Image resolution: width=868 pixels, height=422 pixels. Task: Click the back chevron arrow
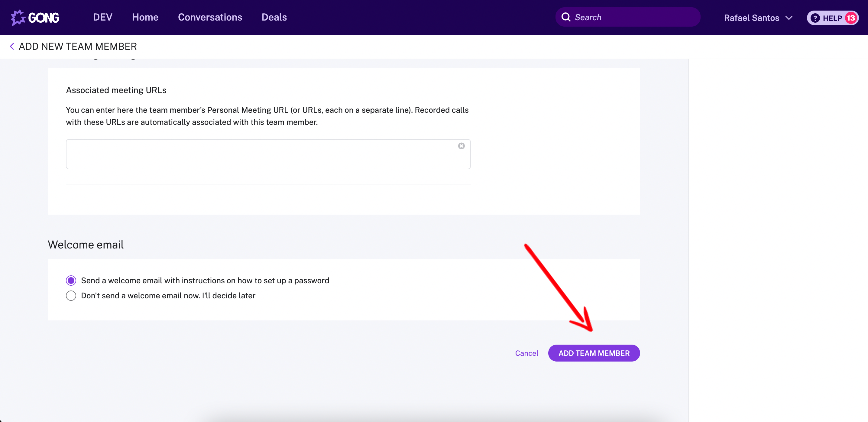(12, 47)
